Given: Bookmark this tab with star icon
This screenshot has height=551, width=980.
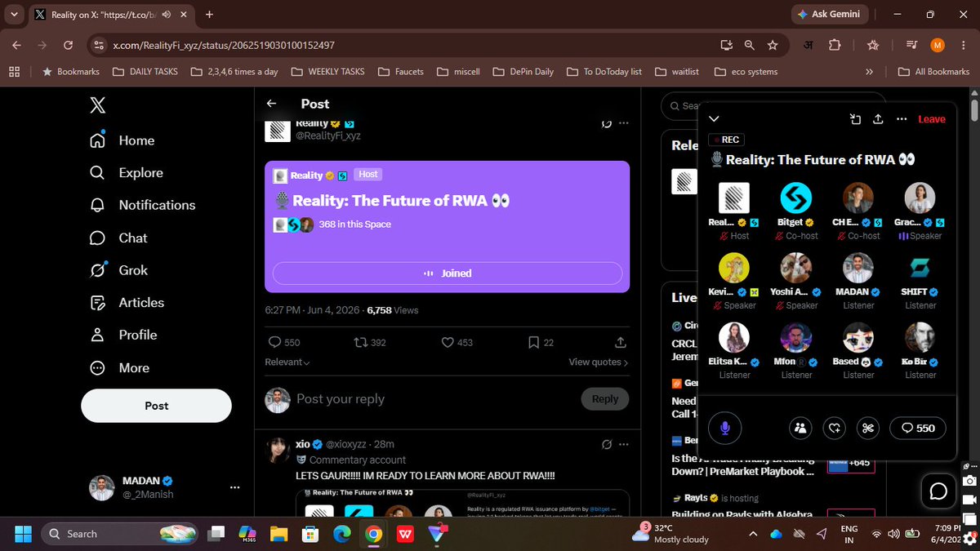Looking at the screenshot, I should [x=772, y=45].
